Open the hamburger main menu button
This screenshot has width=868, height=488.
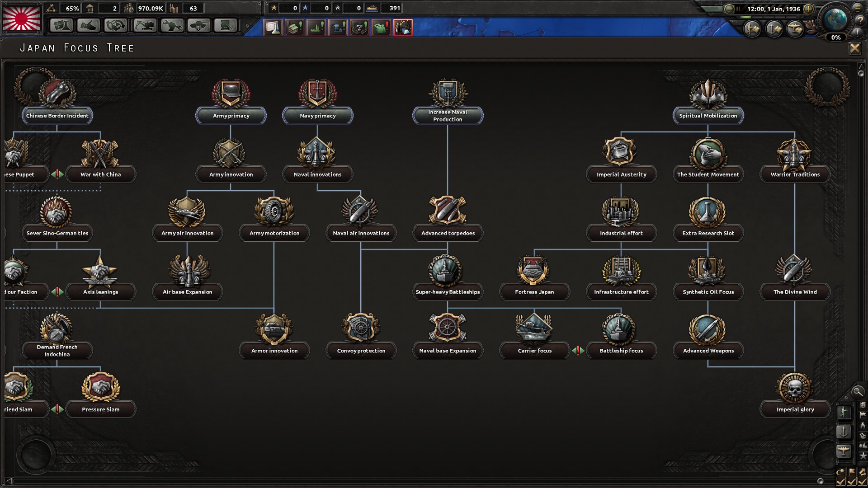pyautogui.click(x=858, y=7)
